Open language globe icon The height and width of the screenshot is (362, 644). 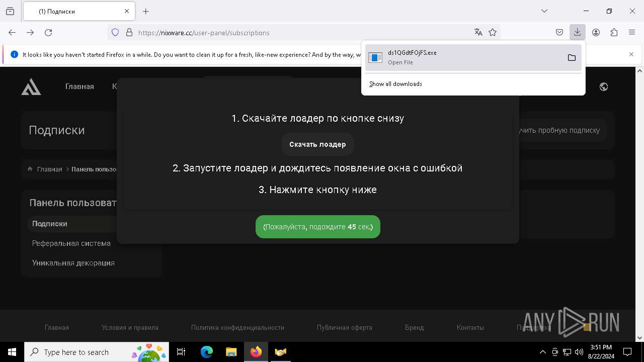pos(604,86)
